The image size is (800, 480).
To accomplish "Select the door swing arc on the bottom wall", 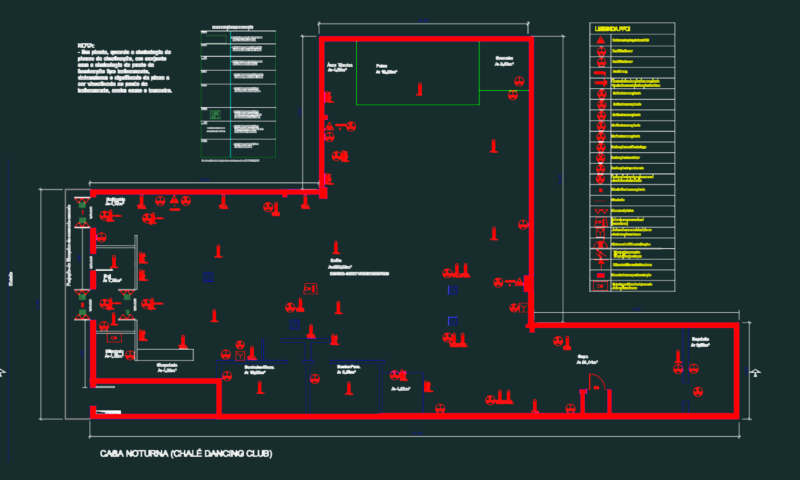I will 597,382.
